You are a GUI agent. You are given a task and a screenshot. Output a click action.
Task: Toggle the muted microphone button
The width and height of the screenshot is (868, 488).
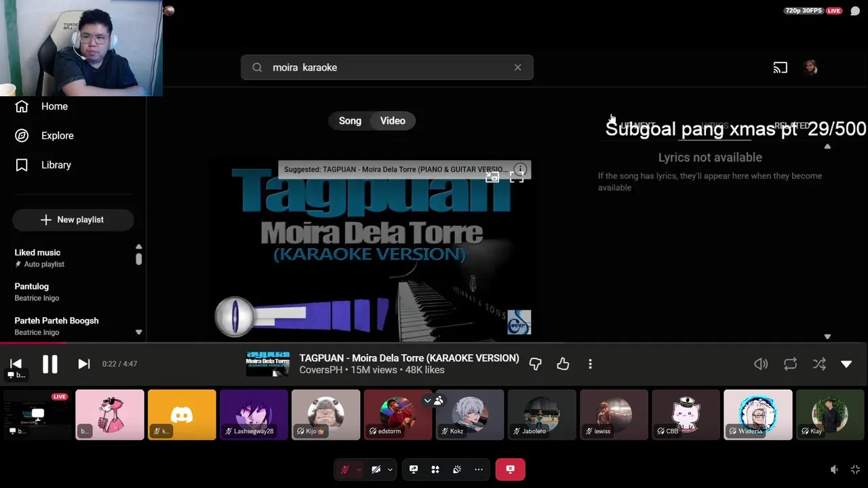point(344,469)
